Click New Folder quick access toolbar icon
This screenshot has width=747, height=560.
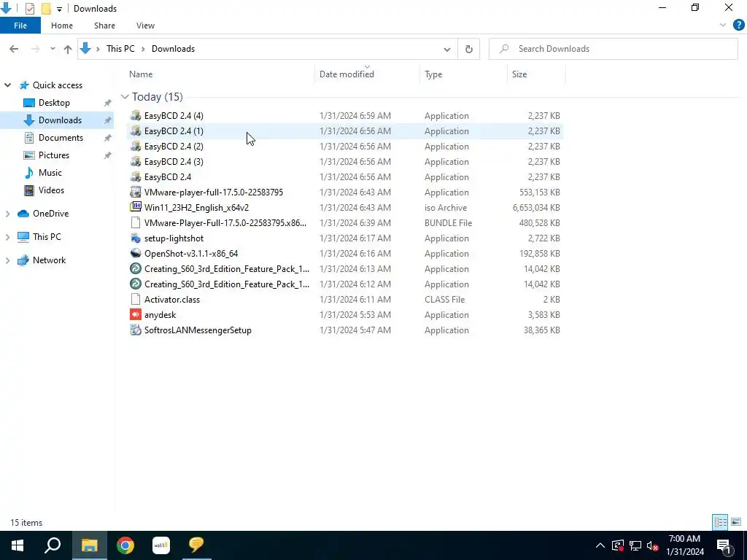pos(46,9)
